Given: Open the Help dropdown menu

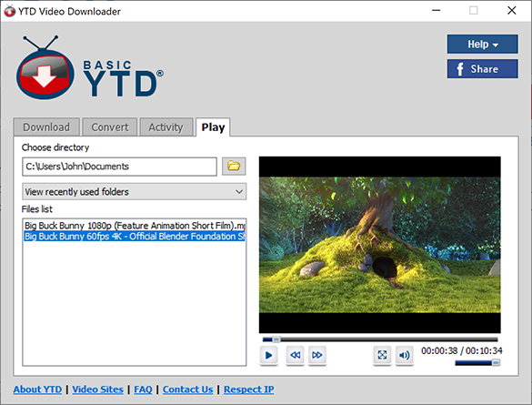Looking at the screenshot, I should [483, 44].
